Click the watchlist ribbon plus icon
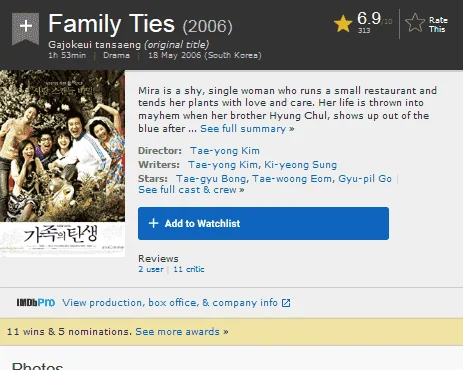463x370 pixels. tap(26, 28)
